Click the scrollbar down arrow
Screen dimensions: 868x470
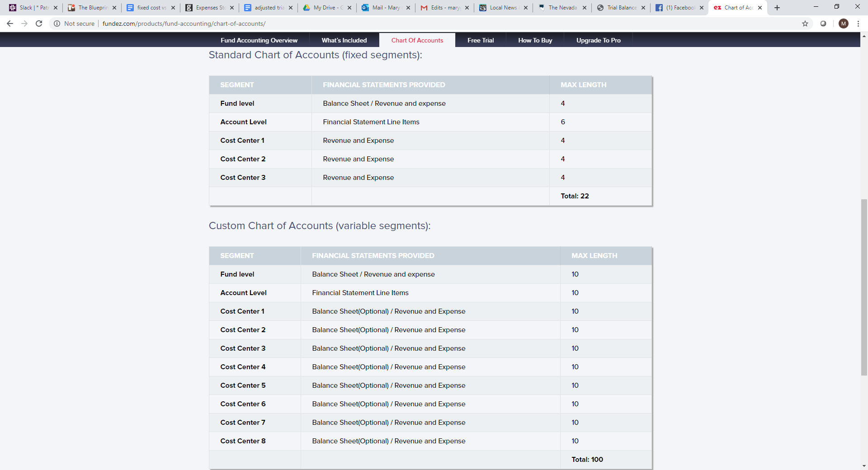tap(864, 466)
